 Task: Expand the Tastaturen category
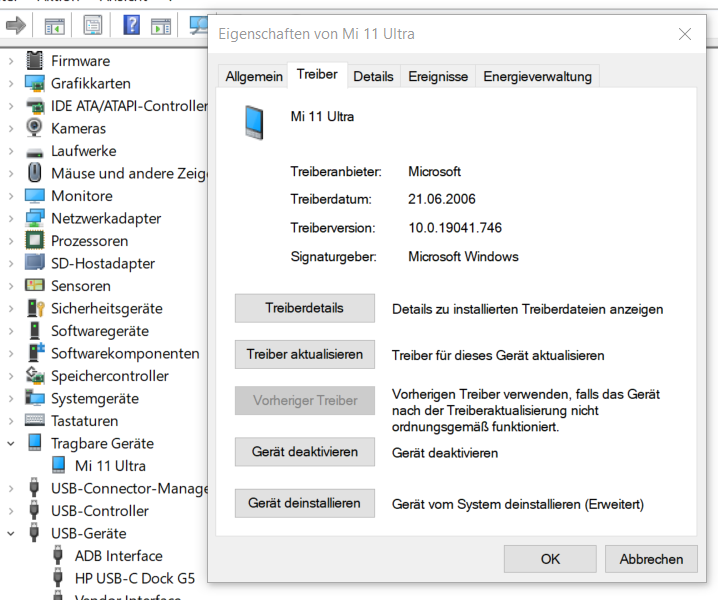(11, 421)
